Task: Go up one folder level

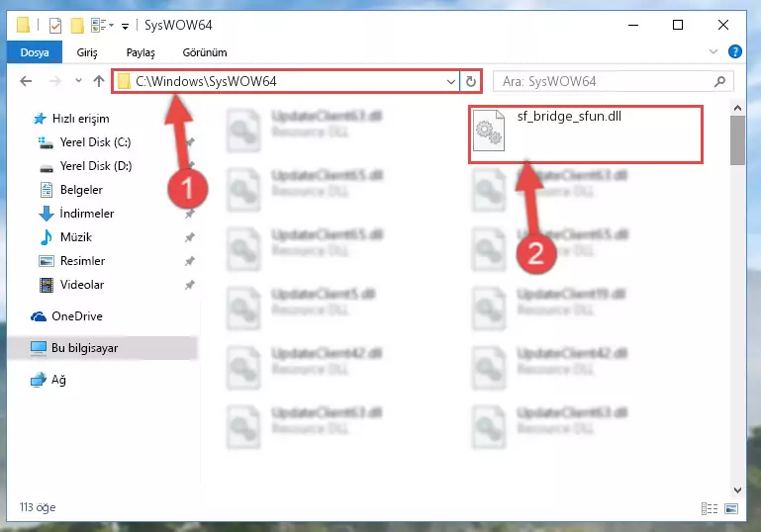Action: [99, 81]
